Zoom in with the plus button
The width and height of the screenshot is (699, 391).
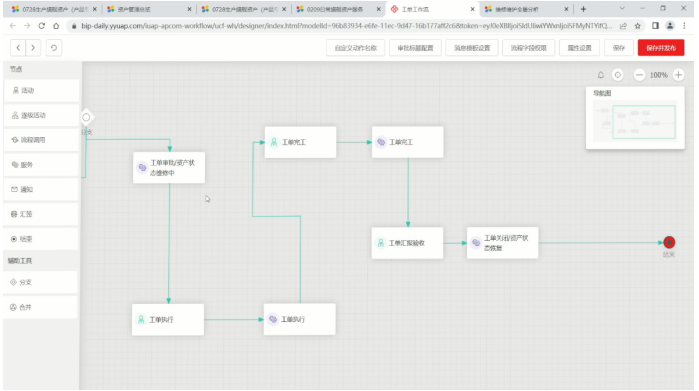click(x=678, y=75)
